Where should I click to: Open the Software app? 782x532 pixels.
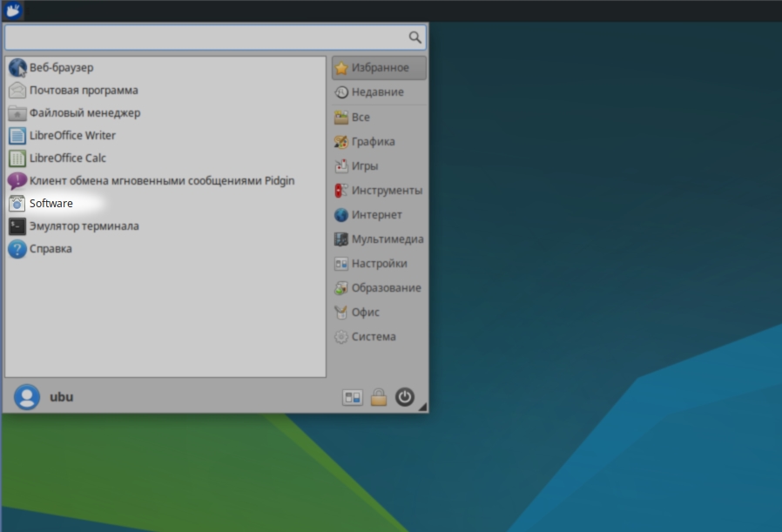[x=165, y=204]
